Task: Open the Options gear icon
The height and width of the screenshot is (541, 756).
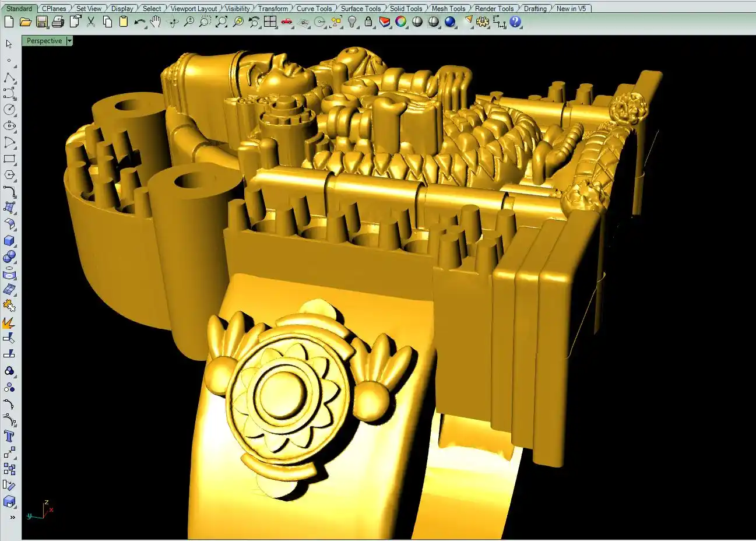Action: point(483,22)
